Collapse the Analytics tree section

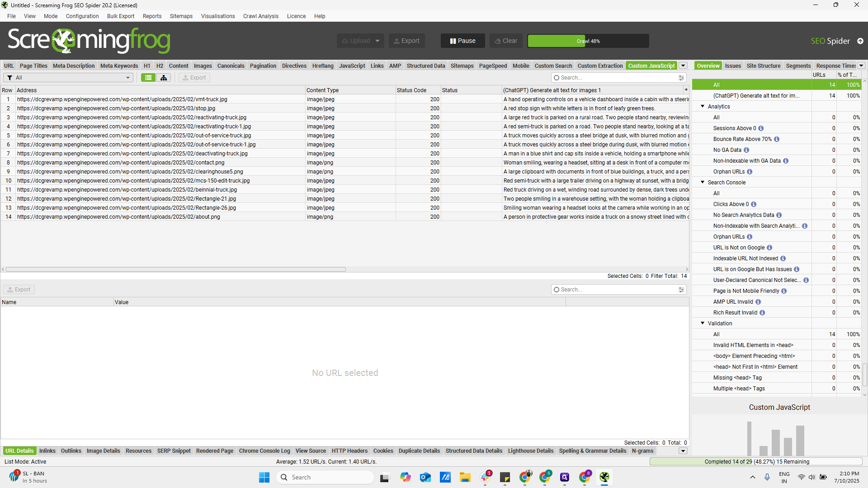tap(703, 107)
